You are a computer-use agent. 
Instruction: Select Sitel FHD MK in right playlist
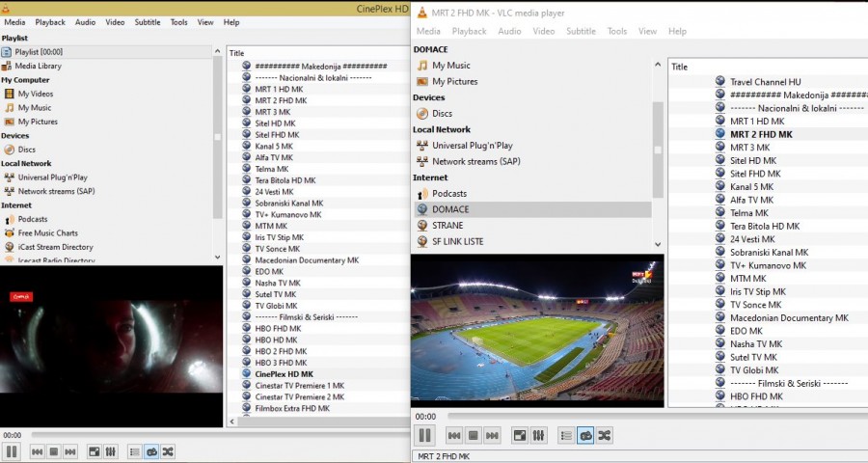click(753, 174)
